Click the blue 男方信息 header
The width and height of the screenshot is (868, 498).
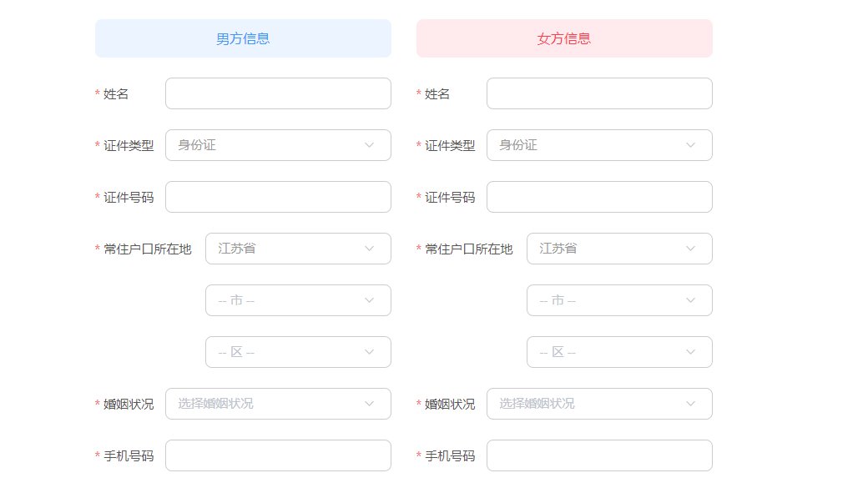pyautogui.click(x=243, y=38)
